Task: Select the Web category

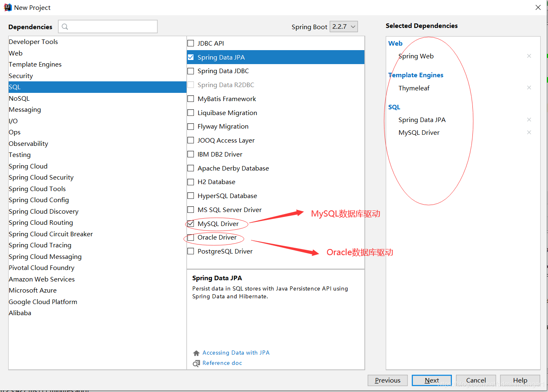Action: click(97, 53)
